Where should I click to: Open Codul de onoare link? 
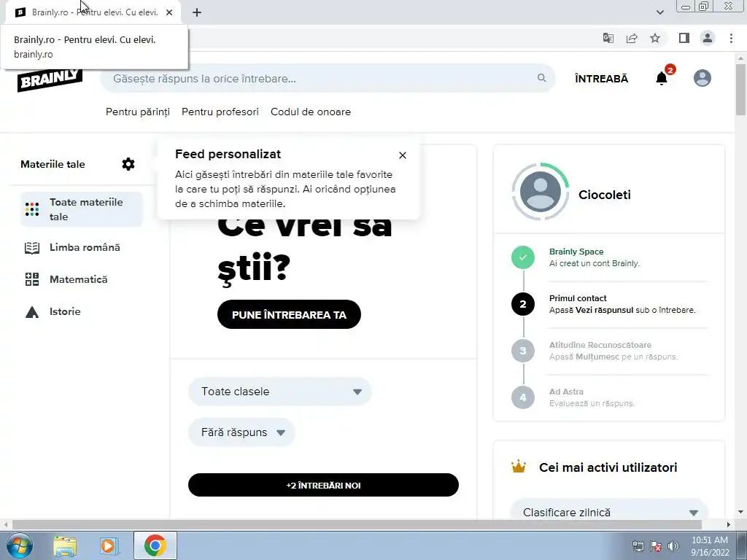[311, 112]
